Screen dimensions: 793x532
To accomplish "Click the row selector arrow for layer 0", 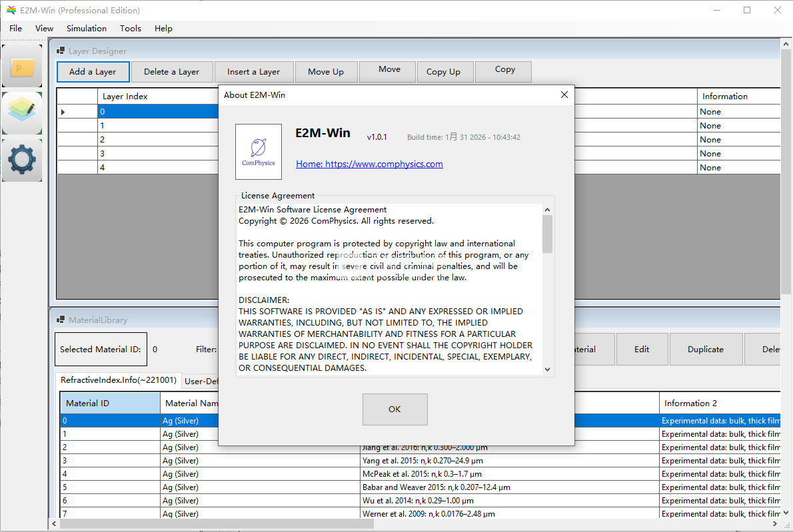I will tap(63, 112).
